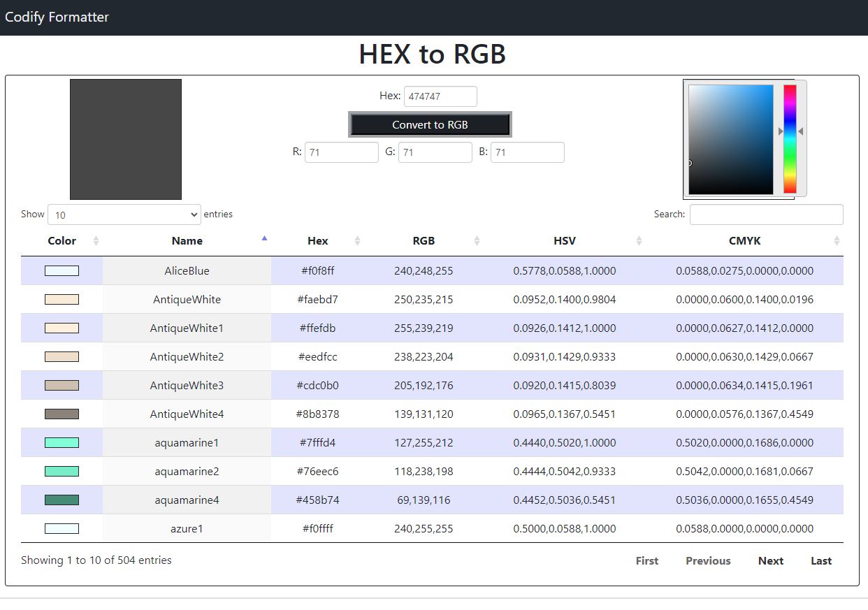Viewport: 868px width, 610px height.
Task: Click the AntiqueWhite3 name cell
Action: coord(187,386)
